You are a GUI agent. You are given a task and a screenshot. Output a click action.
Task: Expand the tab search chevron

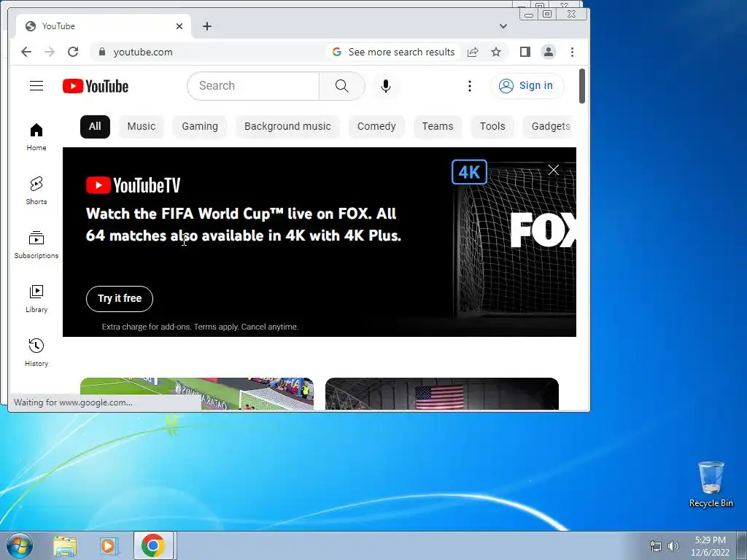[503, 26]
